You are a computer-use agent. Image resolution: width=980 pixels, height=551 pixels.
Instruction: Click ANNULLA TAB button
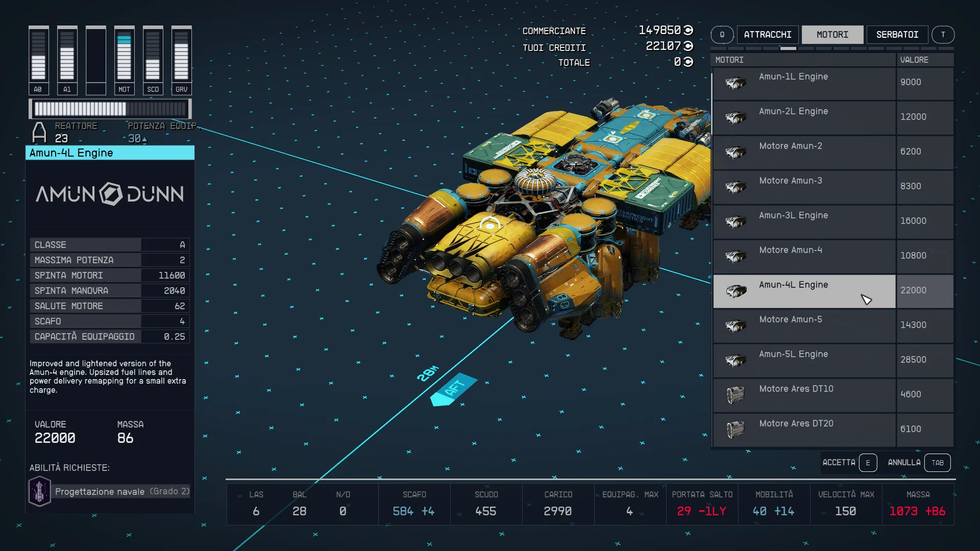coord(919,463)
